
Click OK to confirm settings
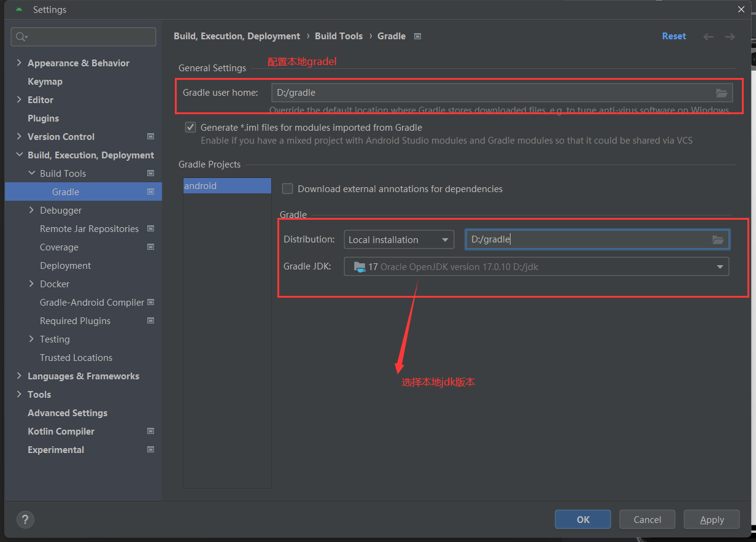[583, 519]
